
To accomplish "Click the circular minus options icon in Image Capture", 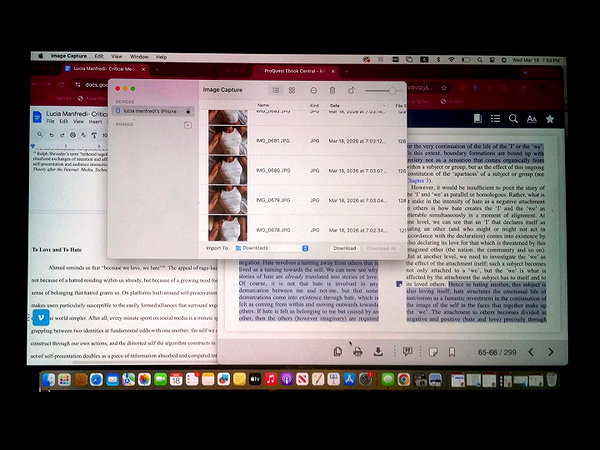I will 313,91.
